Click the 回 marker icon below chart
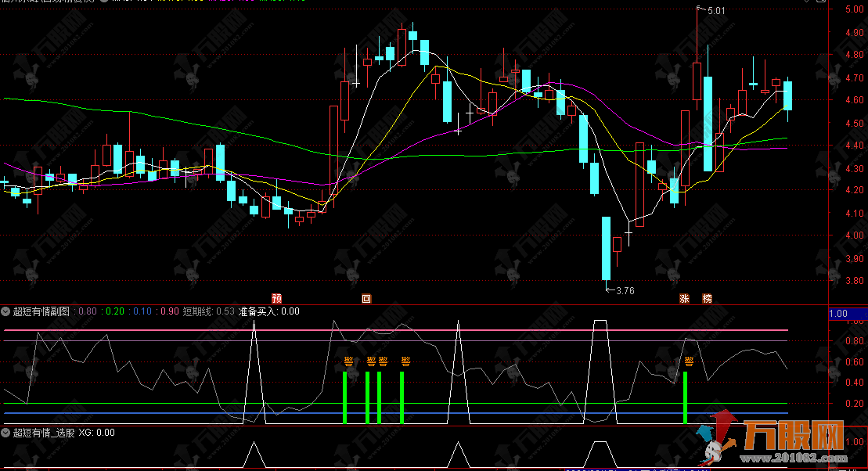Image resolution: width=868 pixels, height=471 pixels. pyautogui.click(x=366, y=298)
